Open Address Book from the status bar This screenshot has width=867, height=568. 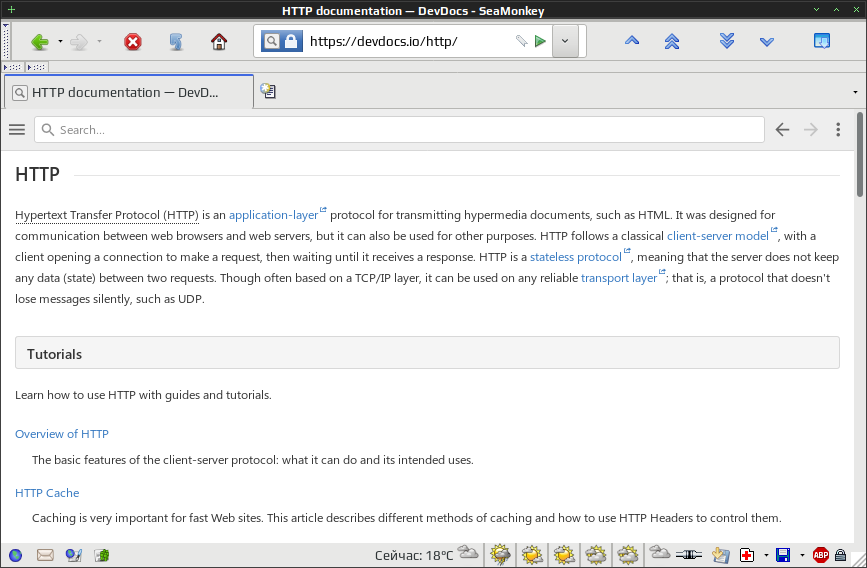[102, 555]
